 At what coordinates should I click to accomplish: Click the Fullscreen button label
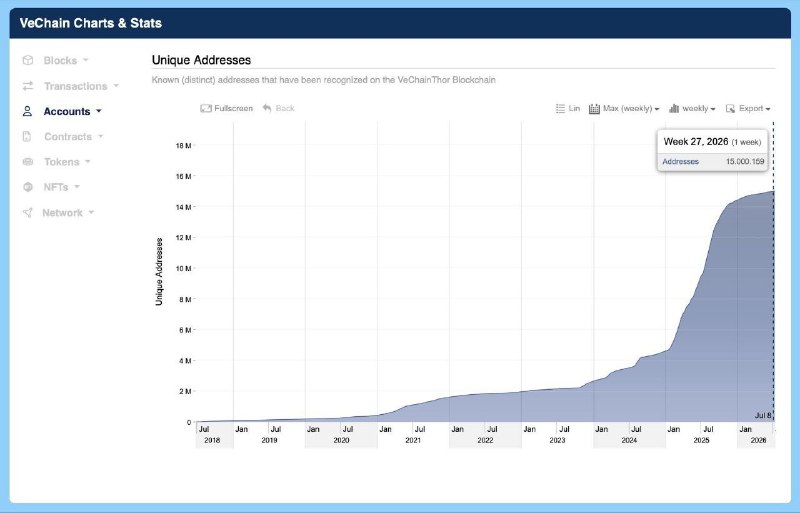click(233, 108)
